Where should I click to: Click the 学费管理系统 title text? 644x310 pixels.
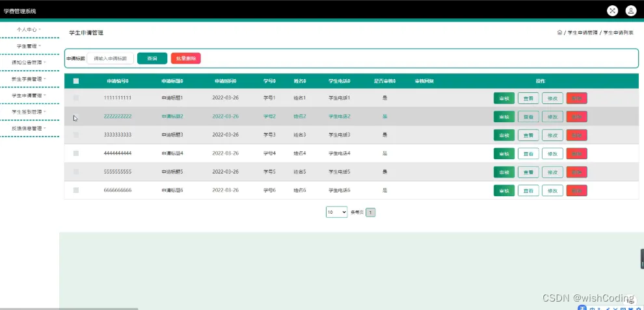point(20,11)
